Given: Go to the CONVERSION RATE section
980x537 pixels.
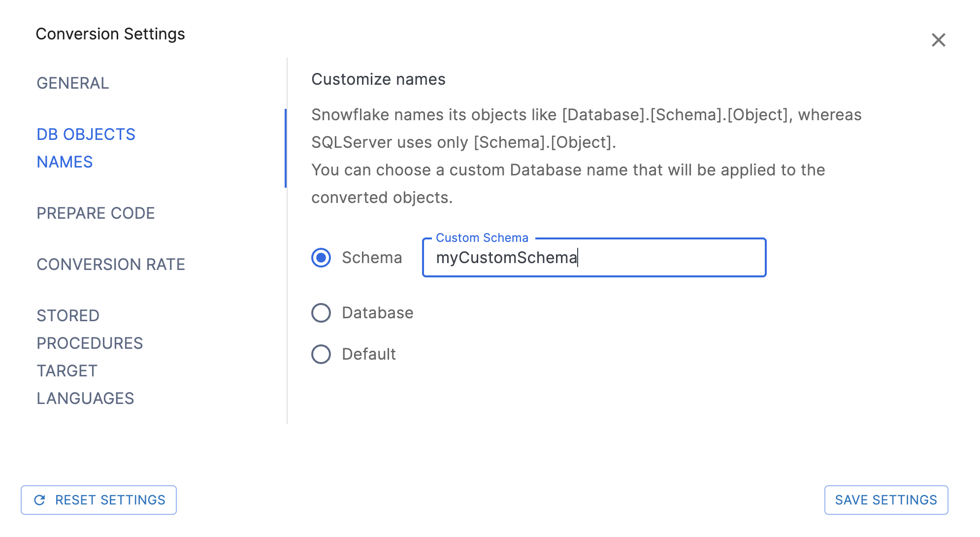Looking at the screenshot, I should (111, 265).
